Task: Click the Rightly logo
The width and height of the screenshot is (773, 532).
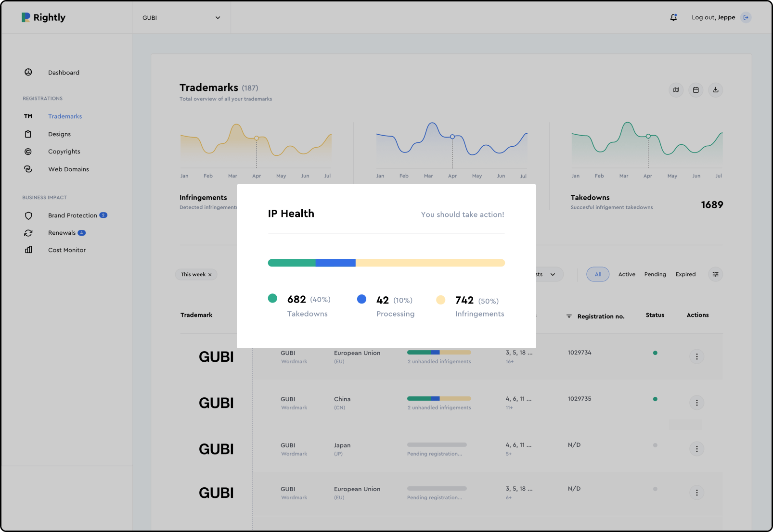Action: point(43,17)
